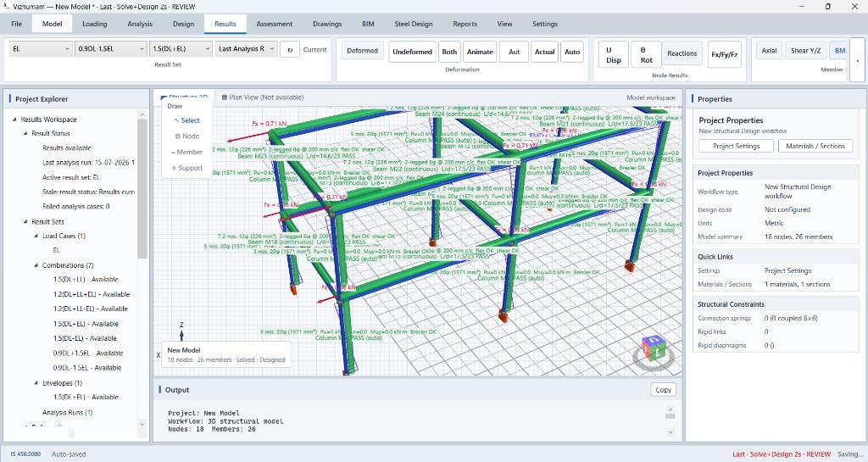The width and height of the screenshot is (868, 462).
Task: Toggle Axial member force display
Action: (x=769, y=50)
